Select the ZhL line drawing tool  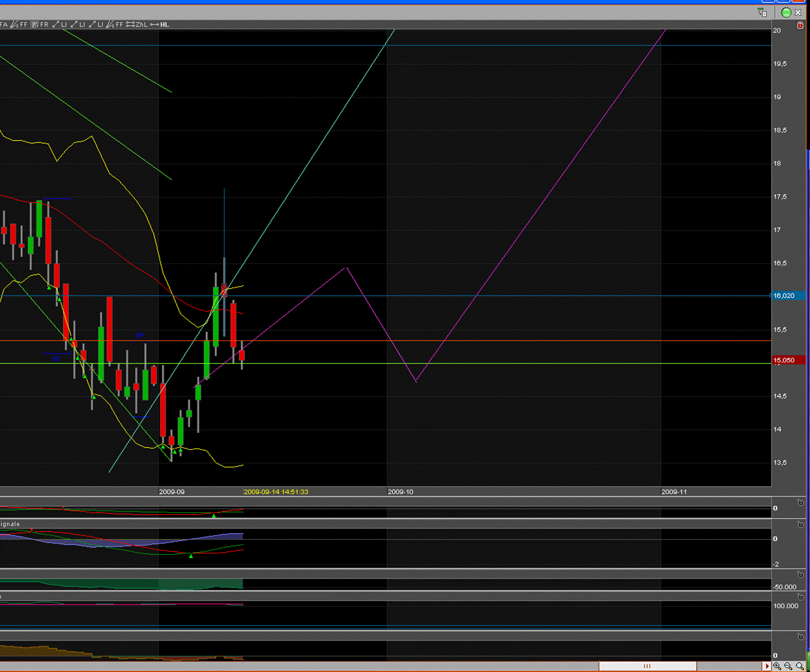137,25
